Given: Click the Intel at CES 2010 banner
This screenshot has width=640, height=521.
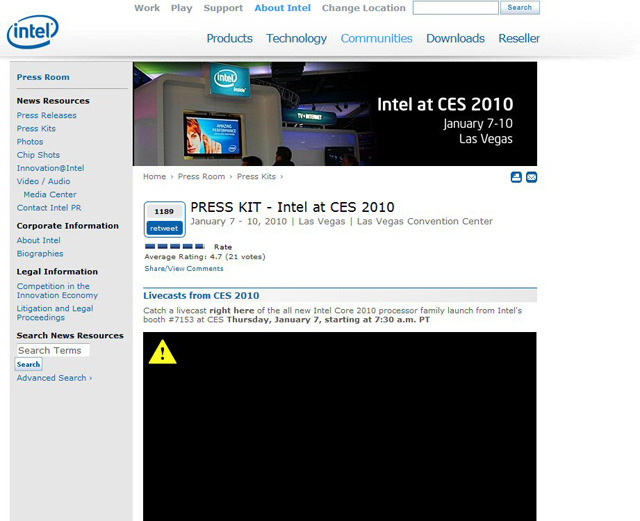Looking at the screenshot, I should 335,114.
